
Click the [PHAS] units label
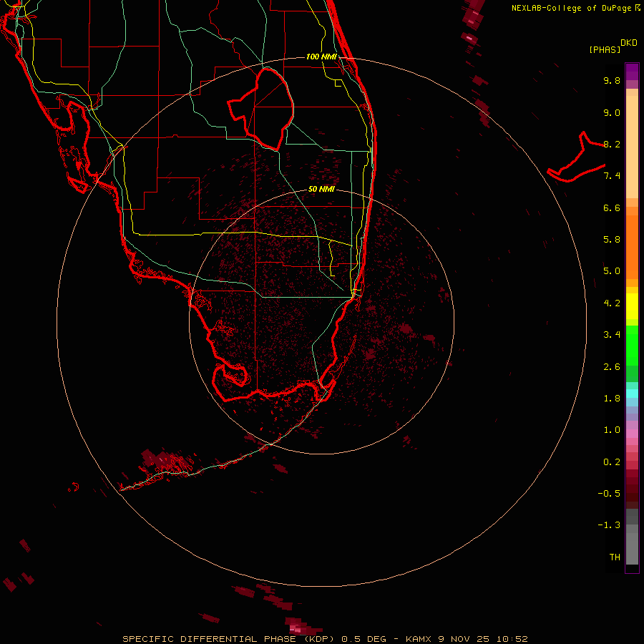tap(605, 50)
